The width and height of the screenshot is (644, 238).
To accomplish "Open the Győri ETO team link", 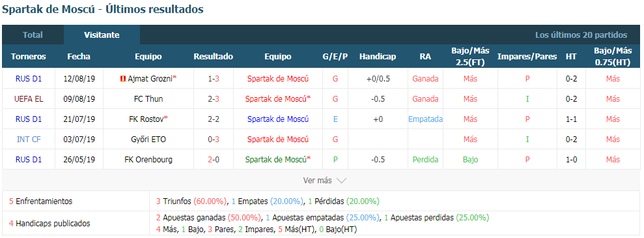I will [x=148, y=140].
